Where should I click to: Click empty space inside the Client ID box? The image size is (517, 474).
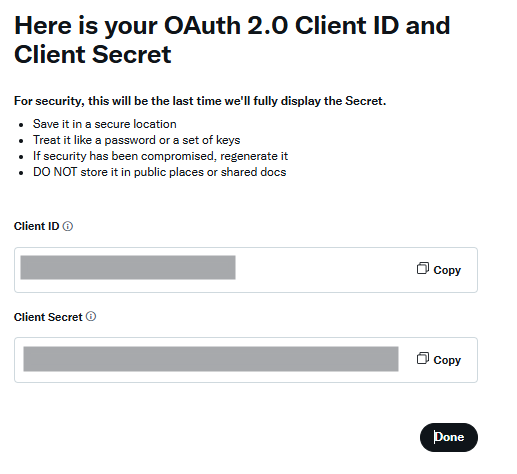(x=323, y=270)
